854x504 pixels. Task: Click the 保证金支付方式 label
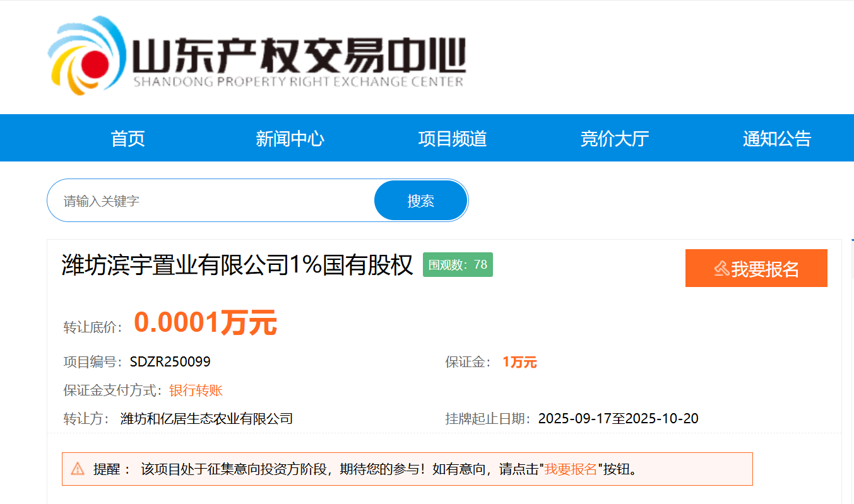pos(113,390)
